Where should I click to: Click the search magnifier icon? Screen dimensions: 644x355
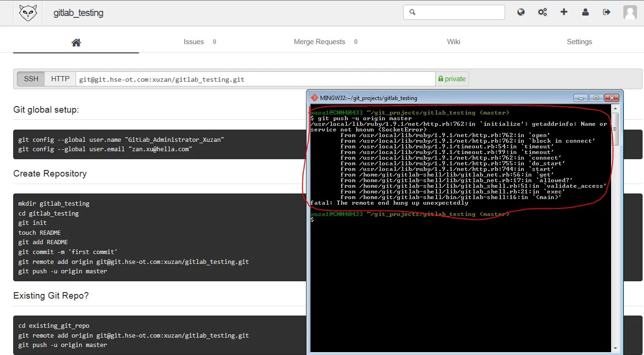pos(413,12)
